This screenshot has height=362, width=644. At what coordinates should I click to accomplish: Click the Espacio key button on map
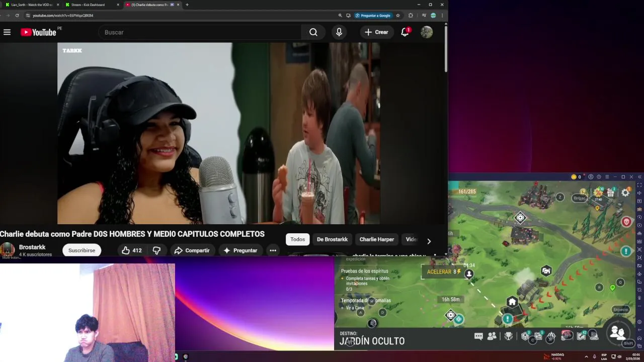tap(621, 310)
